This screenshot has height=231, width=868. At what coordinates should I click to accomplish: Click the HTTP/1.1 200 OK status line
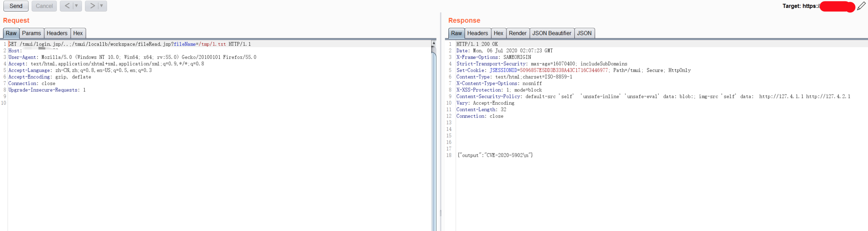477,44
